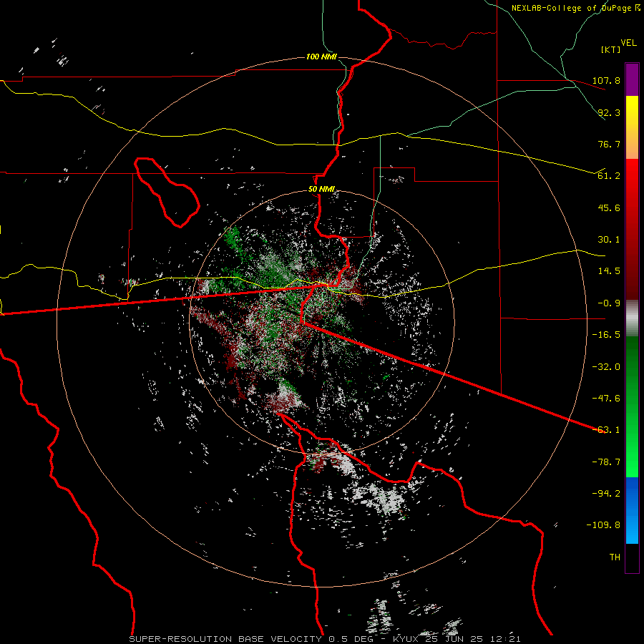
Task: Click the 100 NMI range ring label
Action: (x=321, y=57)
